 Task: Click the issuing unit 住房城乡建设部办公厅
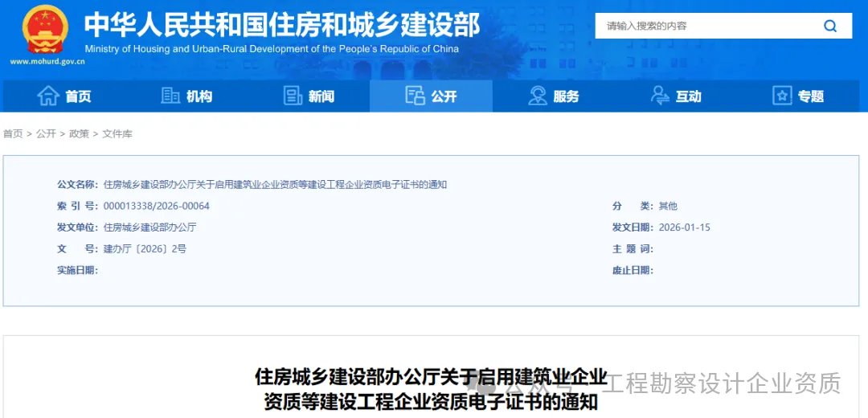[150, 227]
